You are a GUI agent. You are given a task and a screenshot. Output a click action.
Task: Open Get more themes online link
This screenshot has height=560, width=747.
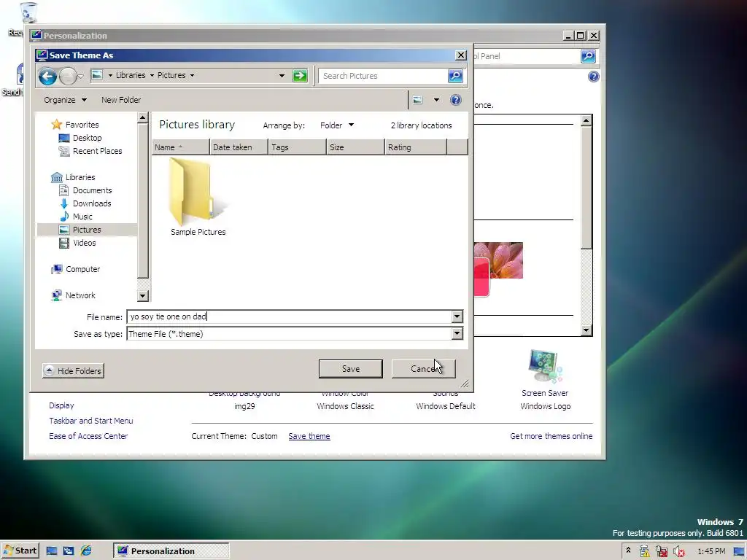pos(551,436)
